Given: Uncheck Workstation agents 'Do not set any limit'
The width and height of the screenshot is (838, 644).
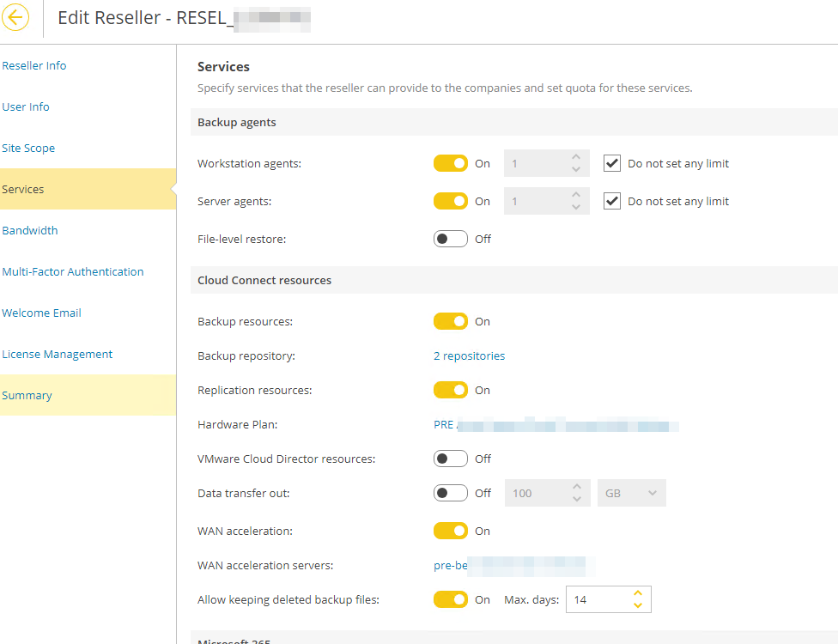Looking at the screenshot, I should click(611, 163).
